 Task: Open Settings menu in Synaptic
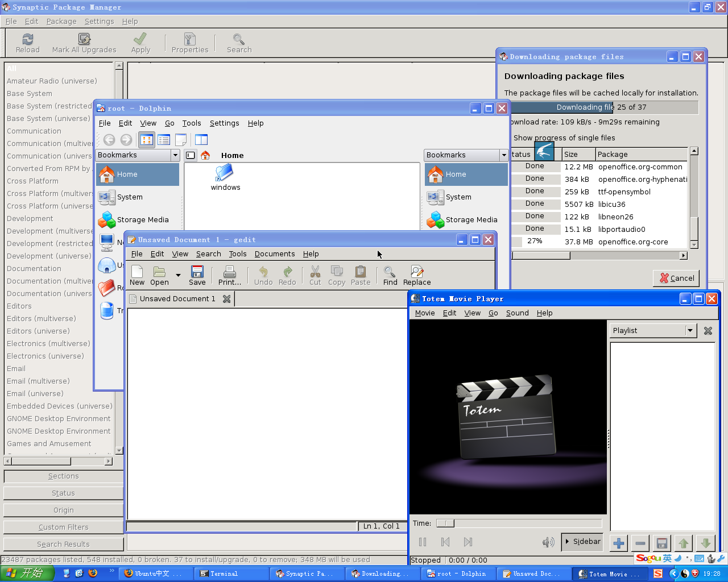99,22
